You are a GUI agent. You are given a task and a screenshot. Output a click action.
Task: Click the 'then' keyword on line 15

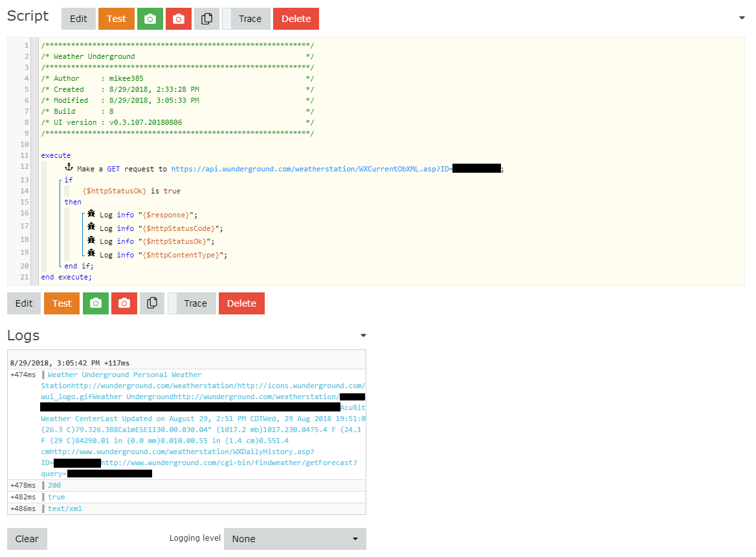click(72, 202)
